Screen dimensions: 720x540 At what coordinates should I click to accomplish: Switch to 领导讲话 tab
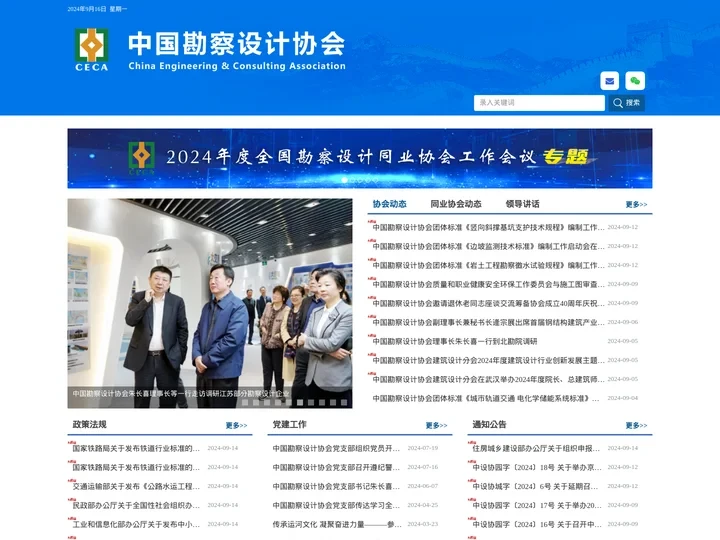click(523, 204)
